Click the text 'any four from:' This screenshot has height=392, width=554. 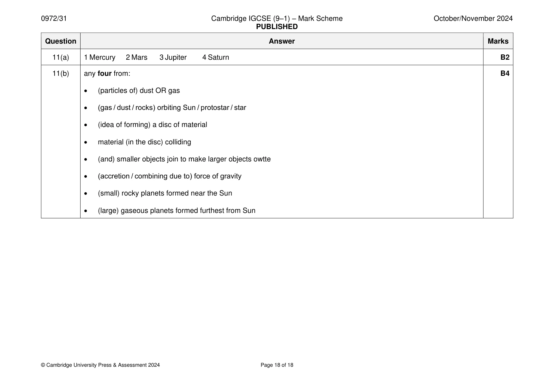[x=107, y=73]
